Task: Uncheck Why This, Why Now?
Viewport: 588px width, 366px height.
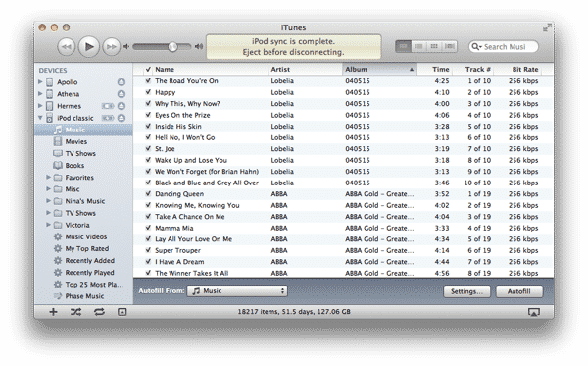Action: (x=148, y=103)
